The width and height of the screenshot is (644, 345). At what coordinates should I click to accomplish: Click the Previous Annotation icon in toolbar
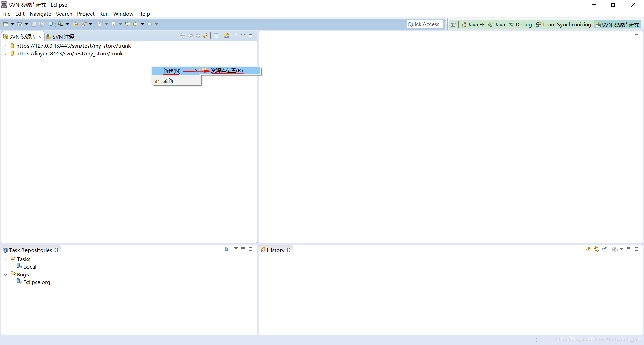[114, 24]
